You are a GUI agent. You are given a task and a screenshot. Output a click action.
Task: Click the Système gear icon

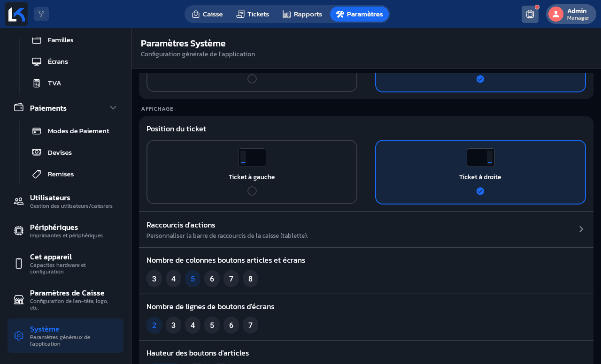[x=19, y=336]
